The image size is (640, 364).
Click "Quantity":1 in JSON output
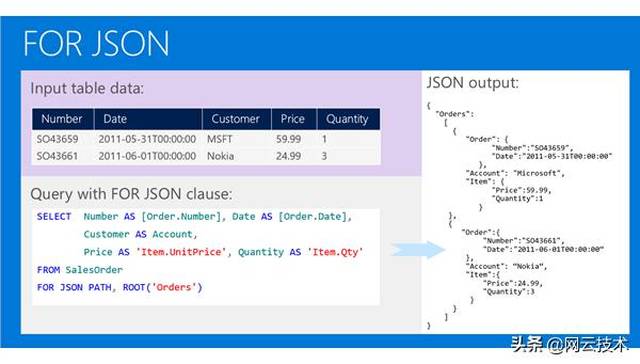click(x=518, y=199)
